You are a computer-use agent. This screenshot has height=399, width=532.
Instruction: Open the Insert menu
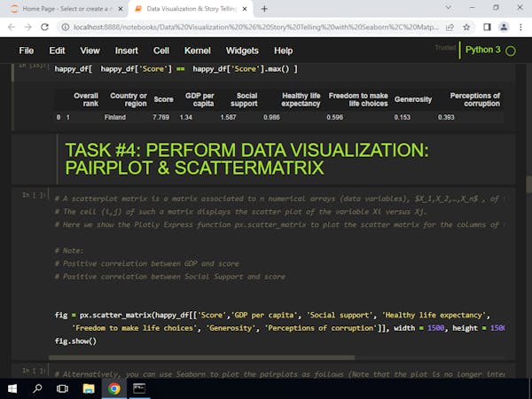[126, 51]
